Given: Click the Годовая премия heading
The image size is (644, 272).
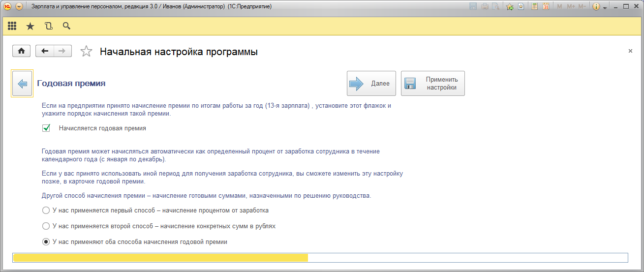Looking at the screenshot, I should (71, 84).
